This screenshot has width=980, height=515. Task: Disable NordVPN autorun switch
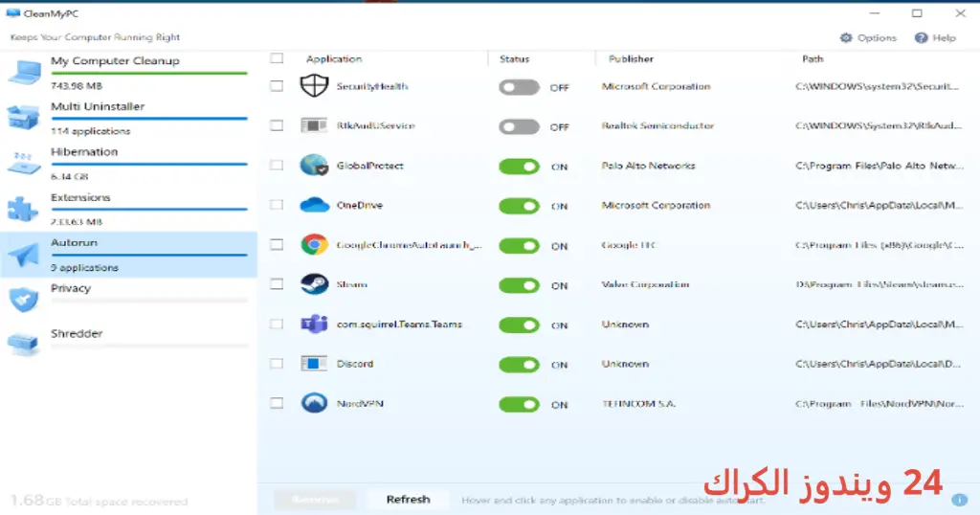[519, 404]
